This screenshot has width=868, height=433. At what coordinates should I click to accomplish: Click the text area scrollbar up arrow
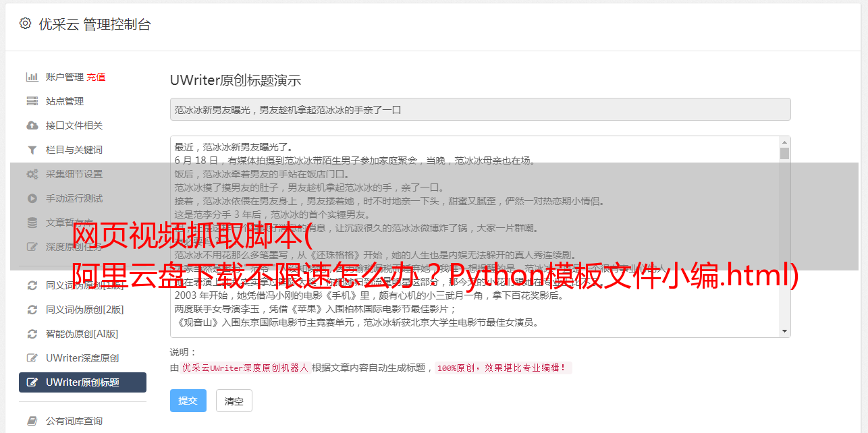pyautogui.click(x=784, y=142)
